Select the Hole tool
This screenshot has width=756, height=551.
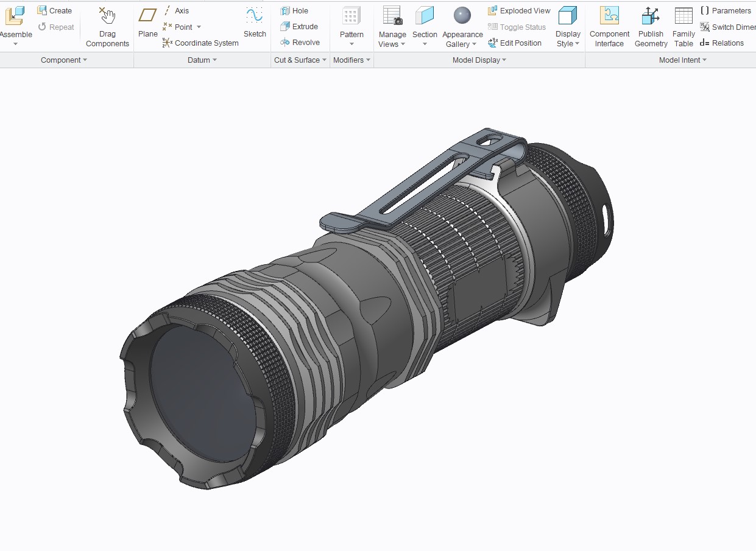[294, 10]
